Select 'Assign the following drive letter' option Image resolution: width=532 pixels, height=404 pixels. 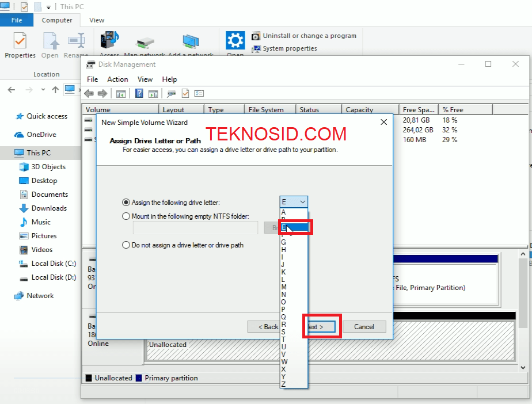[126, 203]
